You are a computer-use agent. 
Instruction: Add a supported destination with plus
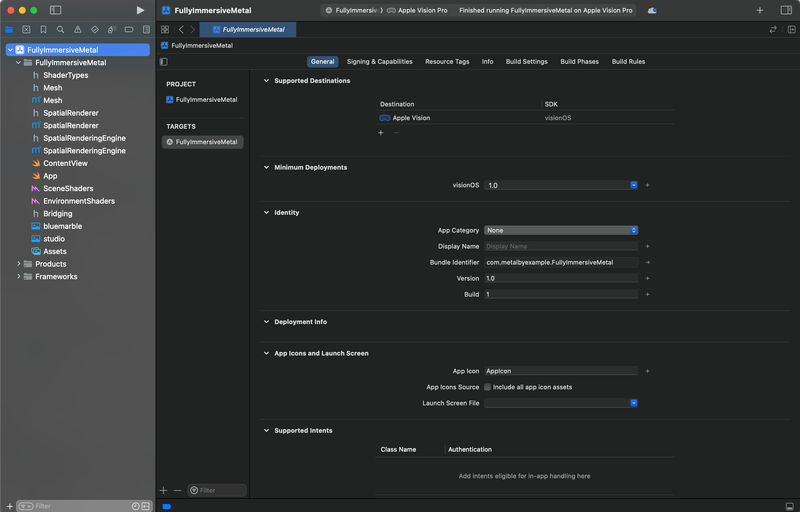point(381,133)
